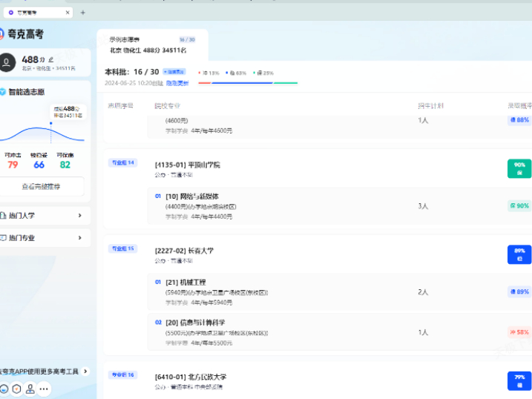Select the 夸克高考 browser tab

point(38,13)
